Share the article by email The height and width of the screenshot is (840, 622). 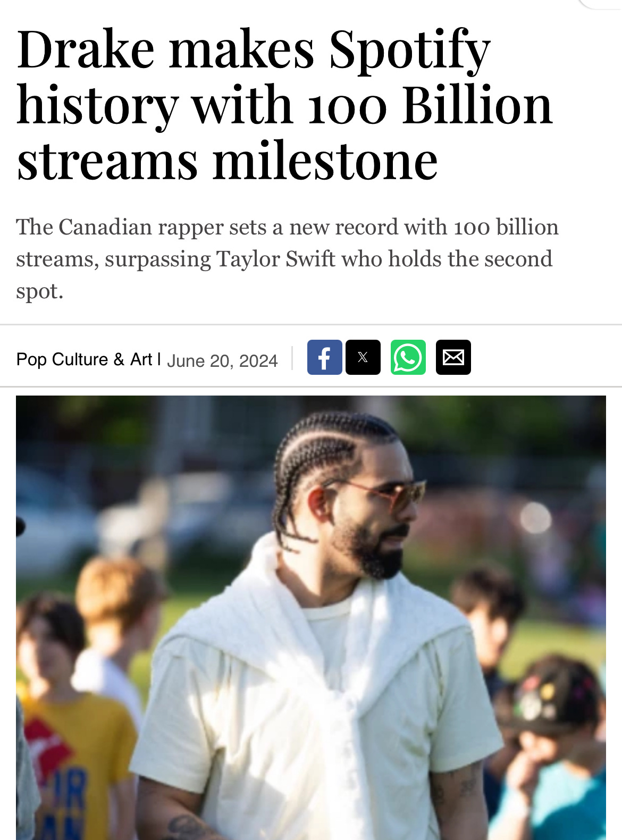[x=453, y=357]
